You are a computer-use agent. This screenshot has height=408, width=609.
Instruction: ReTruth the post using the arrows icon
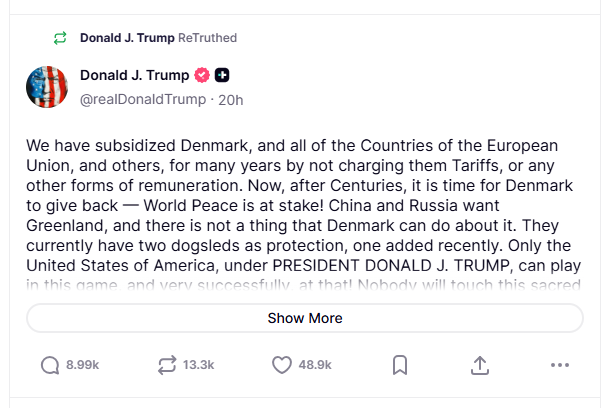click(167, 365)
